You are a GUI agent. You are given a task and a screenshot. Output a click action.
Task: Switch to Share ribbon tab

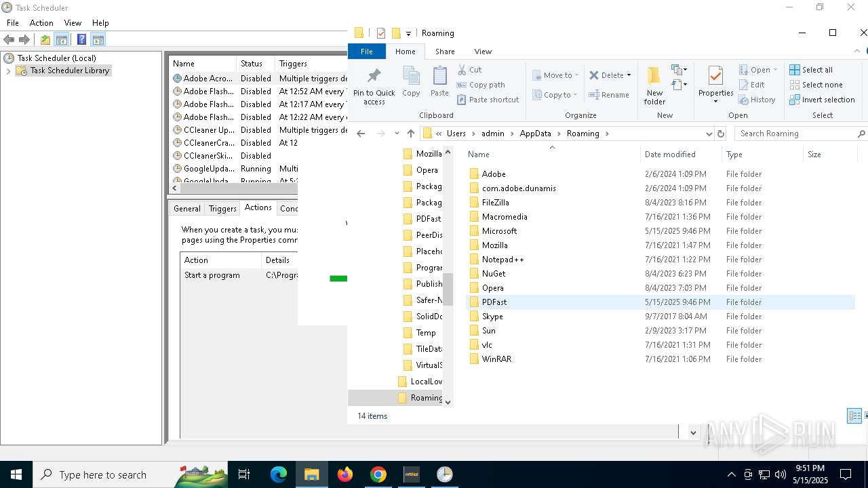click(x=445, y=52)
